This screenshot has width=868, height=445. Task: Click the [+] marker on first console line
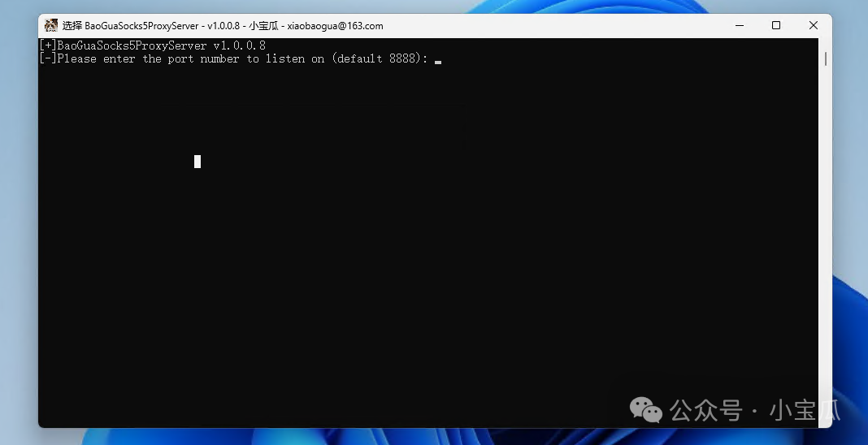(x=48, y=45)
